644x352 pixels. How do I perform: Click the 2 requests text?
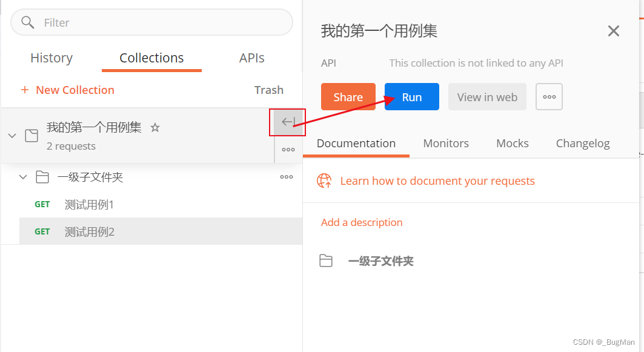(x=71, y=146)
